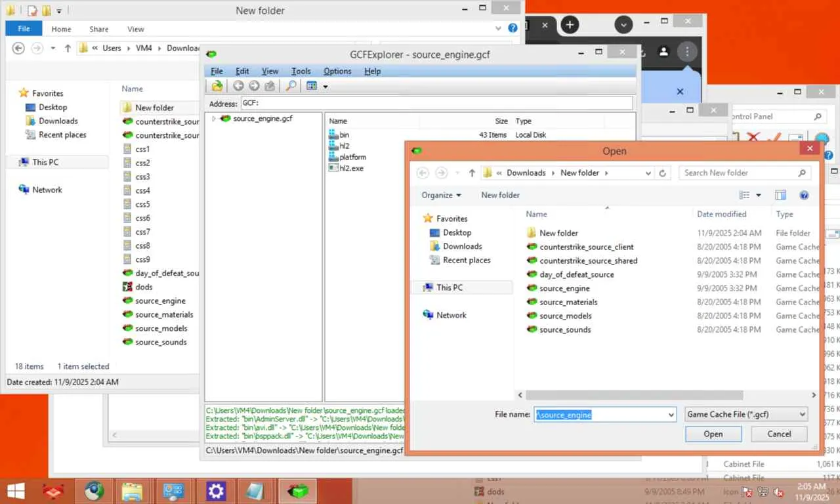Click the Refresh button in the Open dialog
Screen dimensions: 840x504
point(663,173)
